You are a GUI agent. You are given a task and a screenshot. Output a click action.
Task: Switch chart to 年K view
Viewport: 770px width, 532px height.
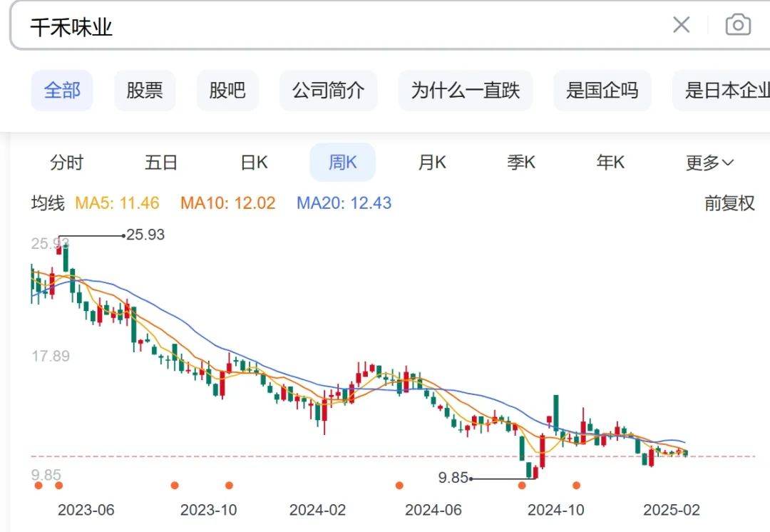(610, 162)
